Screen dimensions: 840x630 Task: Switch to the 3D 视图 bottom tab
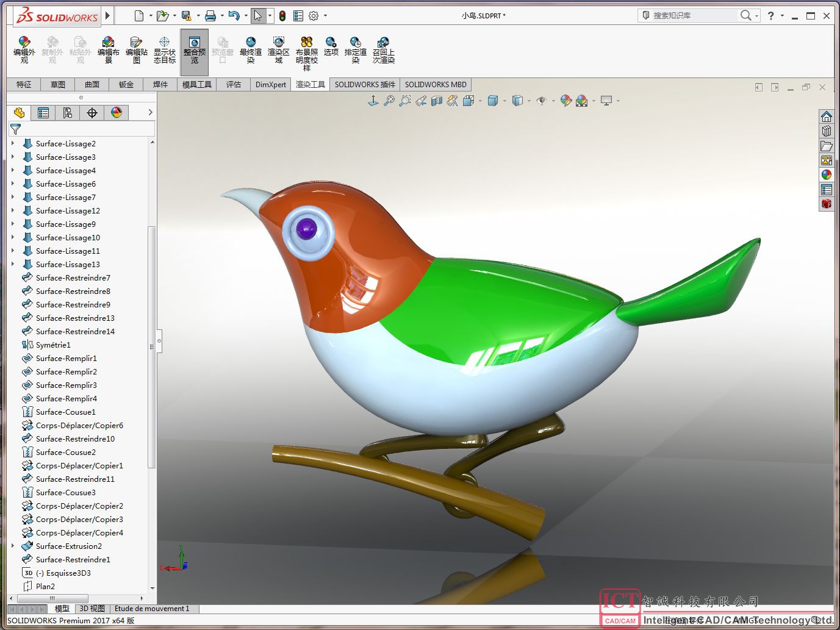point(92,609)
